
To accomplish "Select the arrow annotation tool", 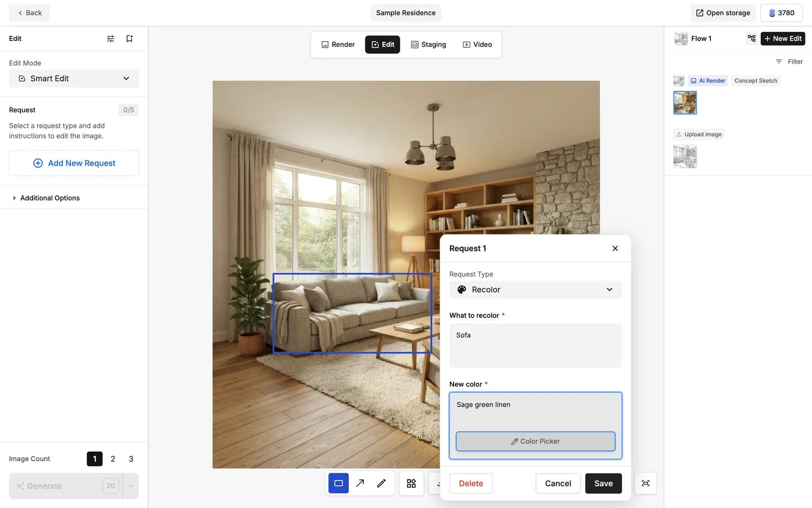I will pos(360,483).
